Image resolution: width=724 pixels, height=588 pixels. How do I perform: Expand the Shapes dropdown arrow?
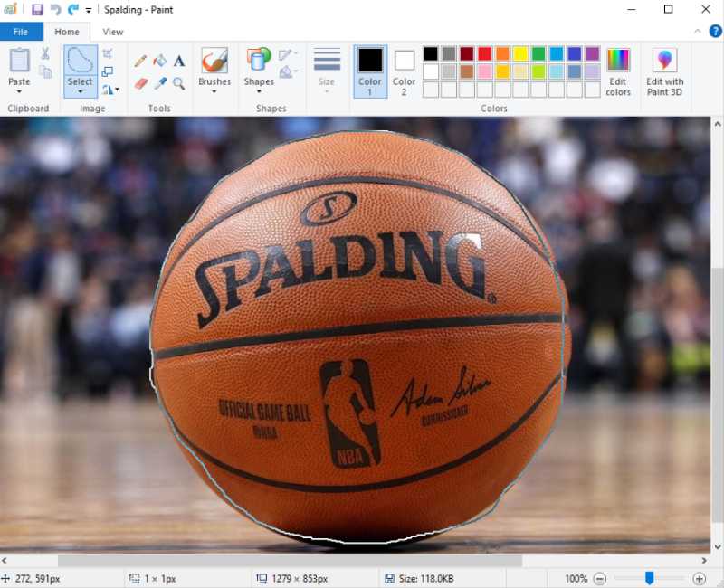click(259, 92)
